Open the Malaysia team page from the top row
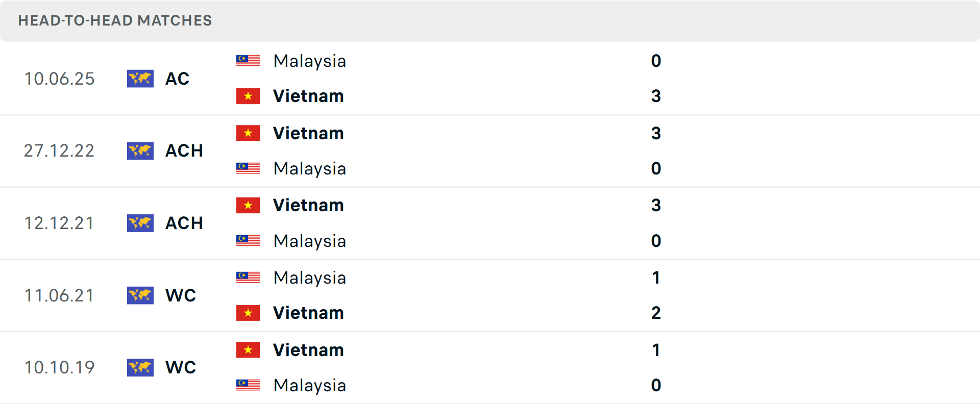Viewport: 980px width, 404px height. [x=309, y=61]
